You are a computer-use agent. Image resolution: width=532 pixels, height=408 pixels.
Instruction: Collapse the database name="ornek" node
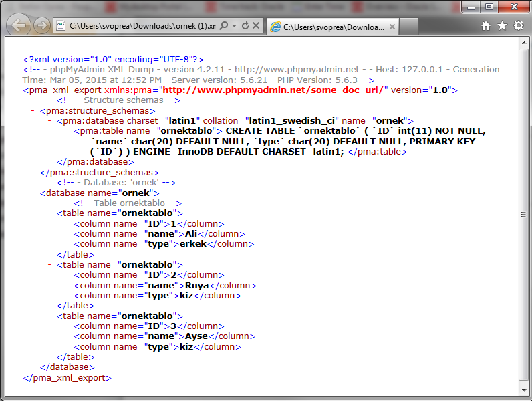[x=33, y=193]
